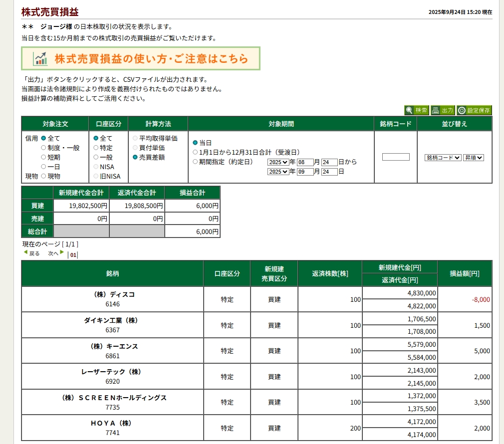Select 制度・一般 margin order radio button
The width and height of the screenshot is (504, 444).
point(43,148)
